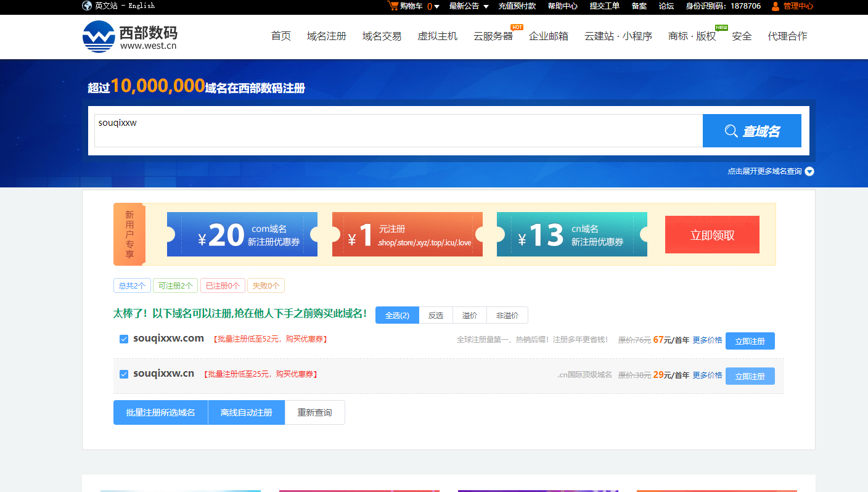The image size is (868, 492).
Task: Select the 可注册2个 filter tag
Action: 176,286
